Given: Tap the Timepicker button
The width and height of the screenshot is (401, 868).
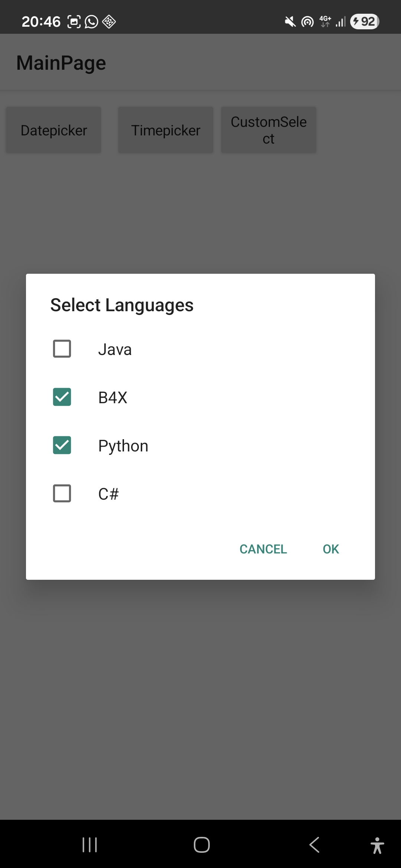Looking at the screenshot, I should [x=166, y=130].
